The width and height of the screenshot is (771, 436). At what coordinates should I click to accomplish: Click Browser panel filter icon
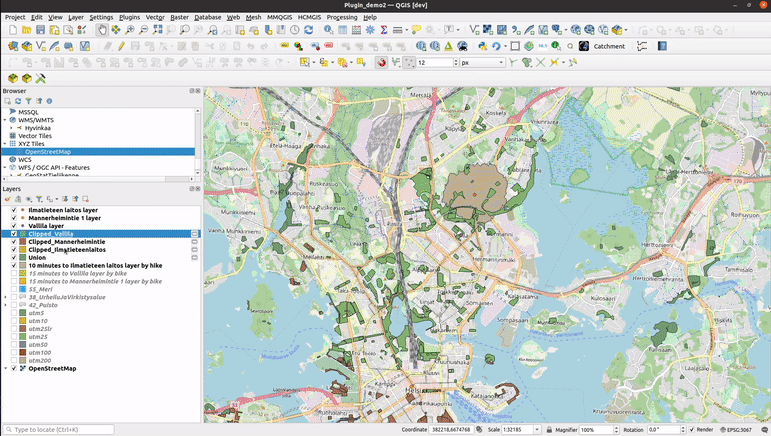click(x=29, y=101)
